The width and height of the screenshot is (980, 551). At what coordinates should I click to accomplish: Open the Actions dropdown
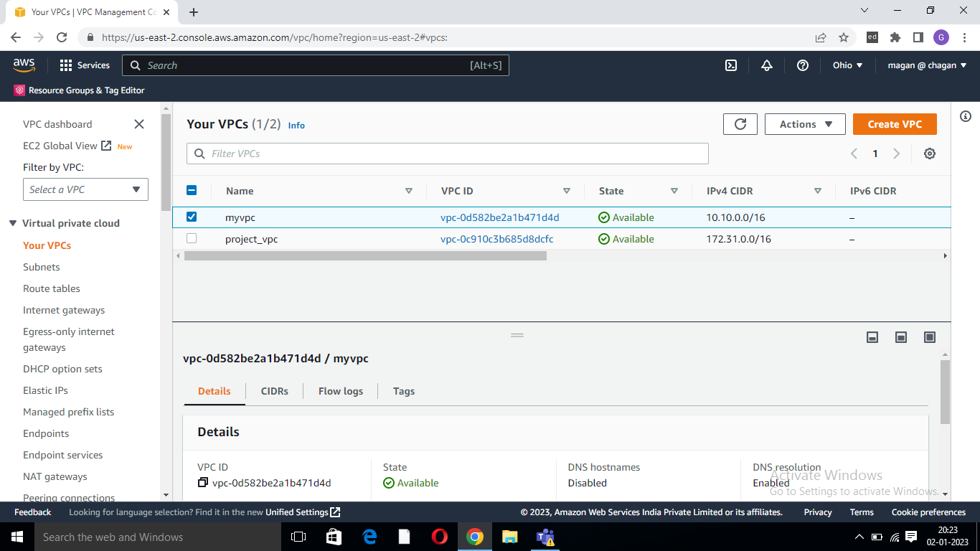coord(804,123)
